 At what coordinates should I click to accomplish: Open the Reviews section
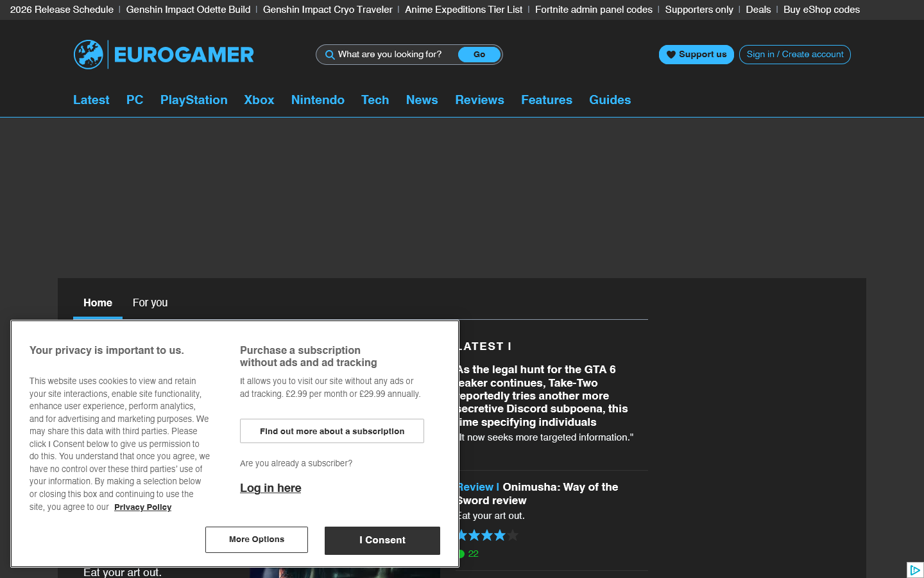coord(480,100)
